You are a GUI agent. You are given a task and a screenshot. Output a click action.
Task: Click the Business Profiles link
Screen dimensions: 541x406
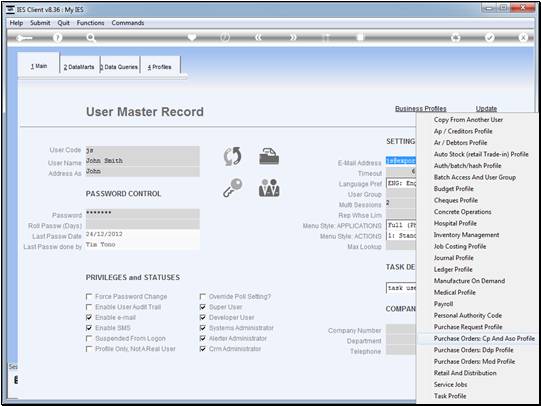point(421,108)
